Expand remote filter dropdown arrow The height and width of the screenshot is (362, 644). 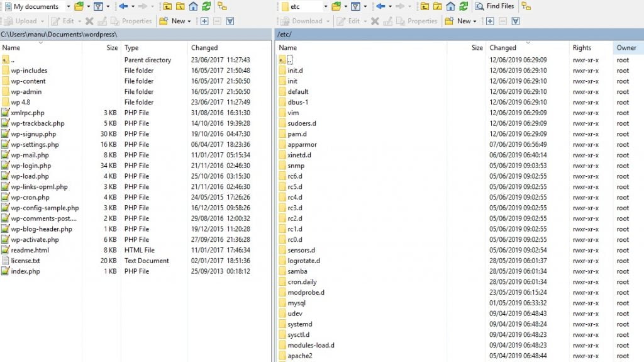click(365, 6)
